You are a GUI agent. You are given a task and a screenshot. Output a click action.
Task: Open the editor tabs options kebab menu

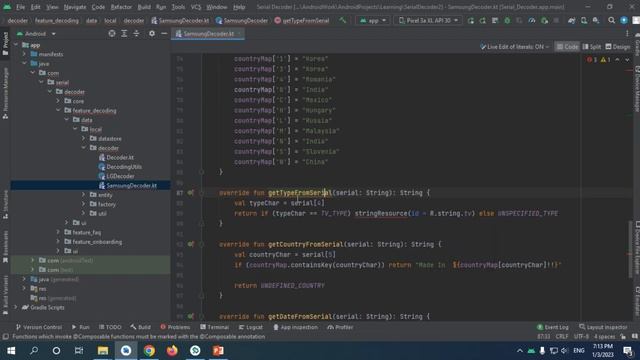click(x=627, y=34)
